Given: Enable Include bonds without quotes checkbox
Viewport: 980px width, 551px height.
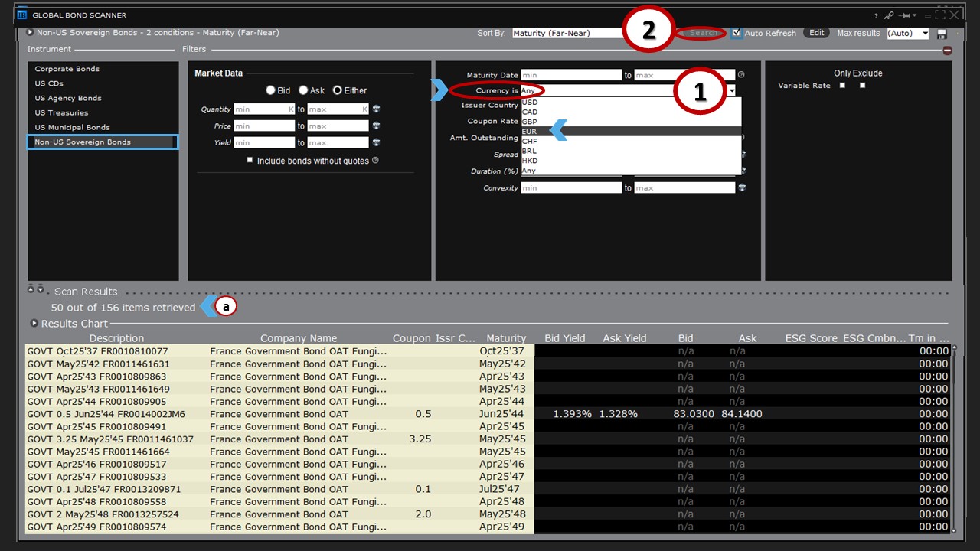Looking at the screenshot, I should [250, 161].
